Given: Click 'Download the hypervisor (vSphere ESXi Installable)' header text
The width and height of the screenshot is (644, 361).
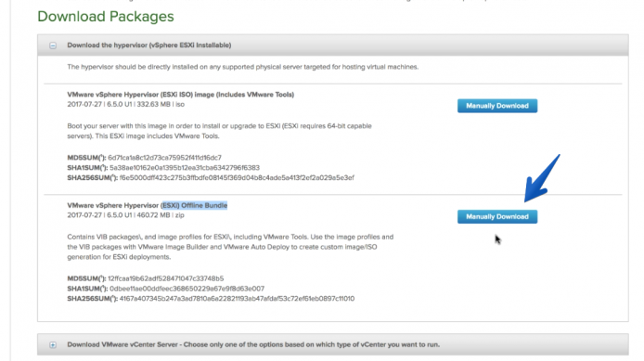Looking at the screenshot, I should click(x=149, y=45).
